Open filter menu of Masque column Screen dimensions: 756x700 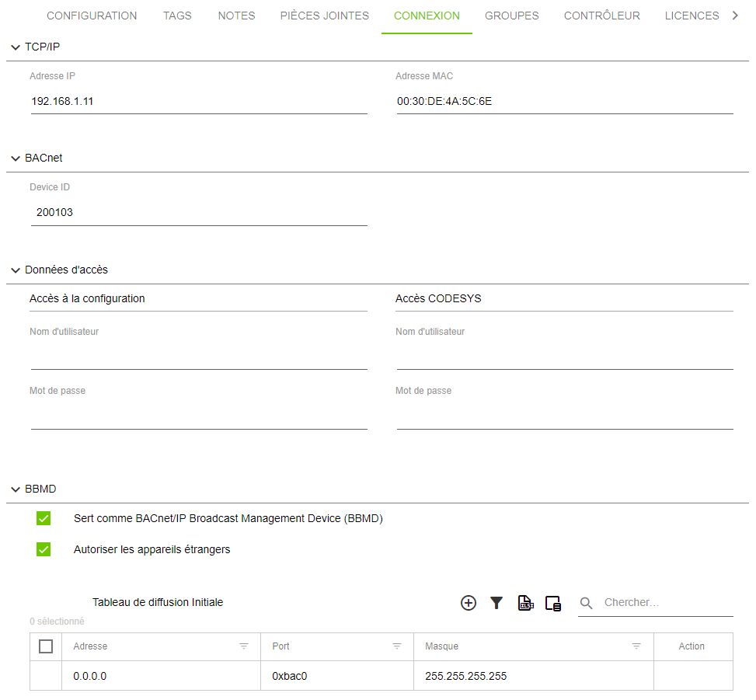coord(636,646)
